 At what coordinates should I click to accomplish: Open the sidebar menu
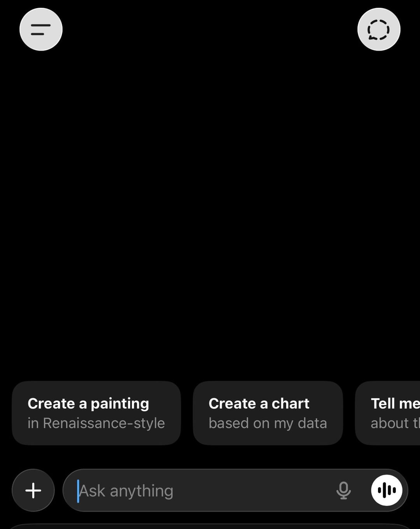coord(41,30)
